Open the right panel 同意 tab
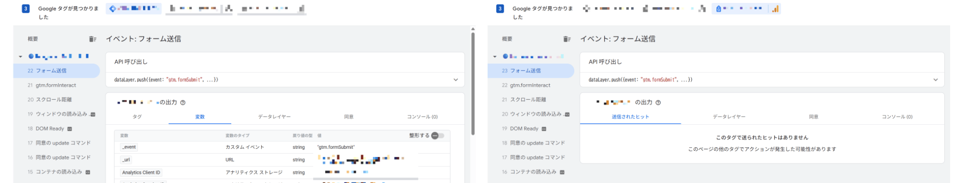Screen dimensions: 980x183 [x=814, y=117]
